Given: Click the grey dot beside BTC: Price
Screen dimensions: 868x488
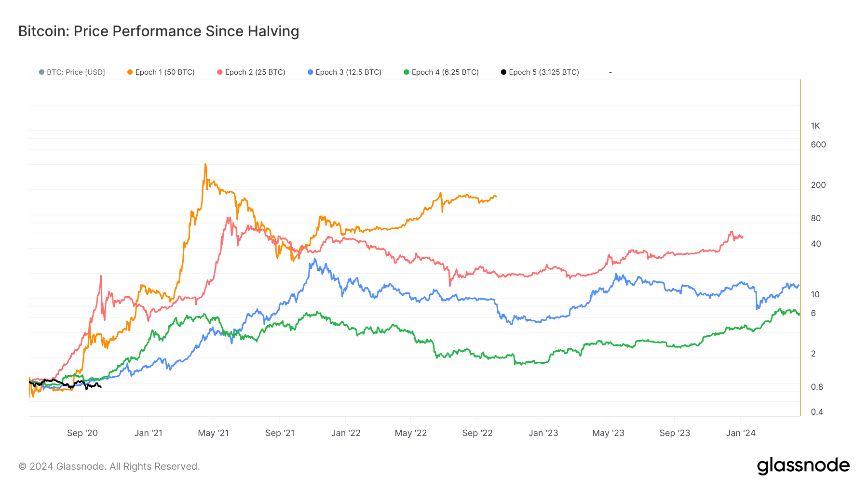Looking at the screenshot, I should pyautogui.click(x=41, y=72).
